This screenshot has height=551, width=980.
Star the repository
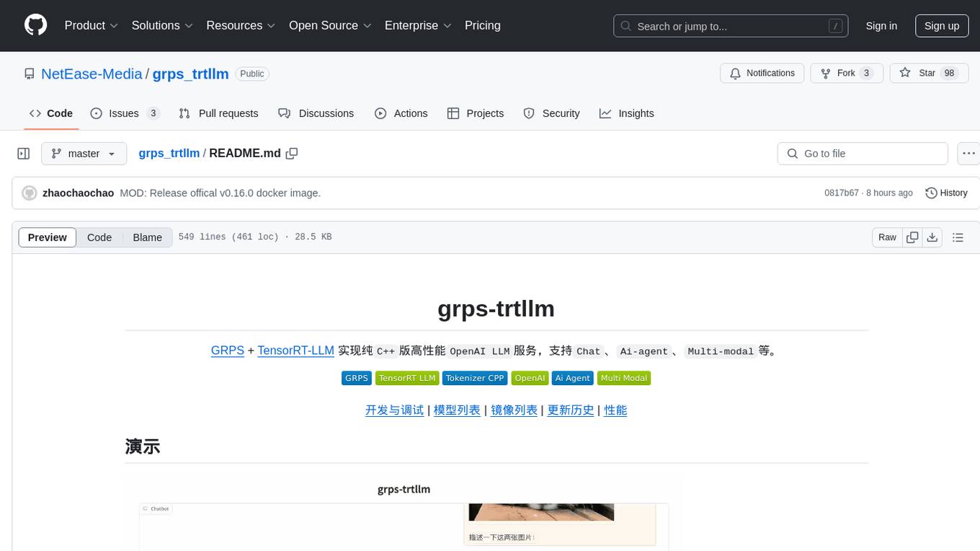coord(929,73)
